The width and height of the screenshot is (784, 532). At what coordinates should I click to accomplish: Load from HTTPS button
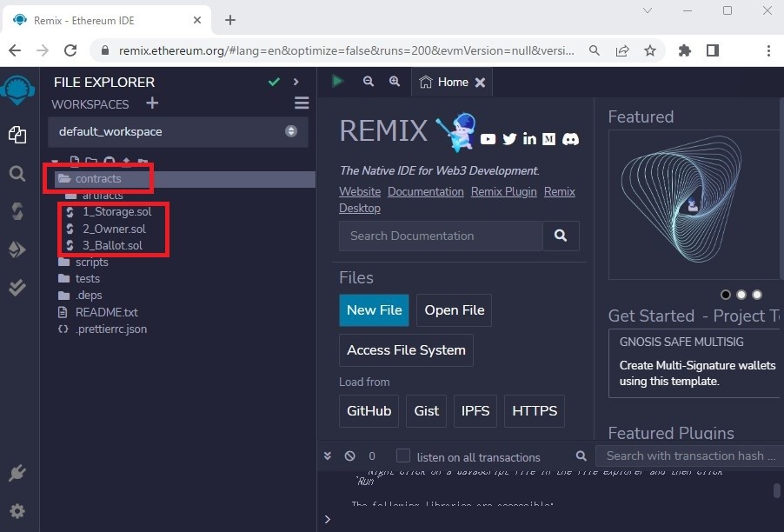click(535, 411)
